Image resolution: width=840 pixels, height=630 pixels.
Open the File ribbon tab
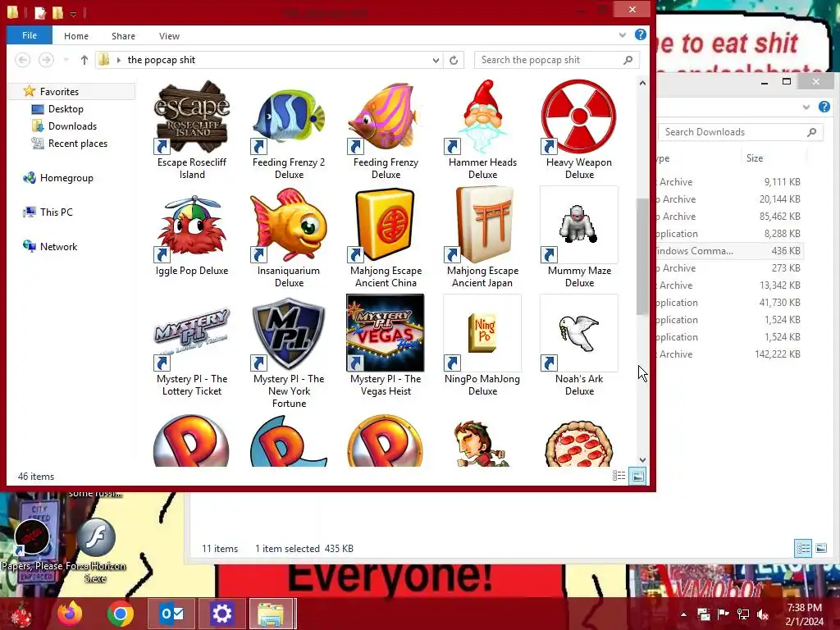[x=30, y=35]
